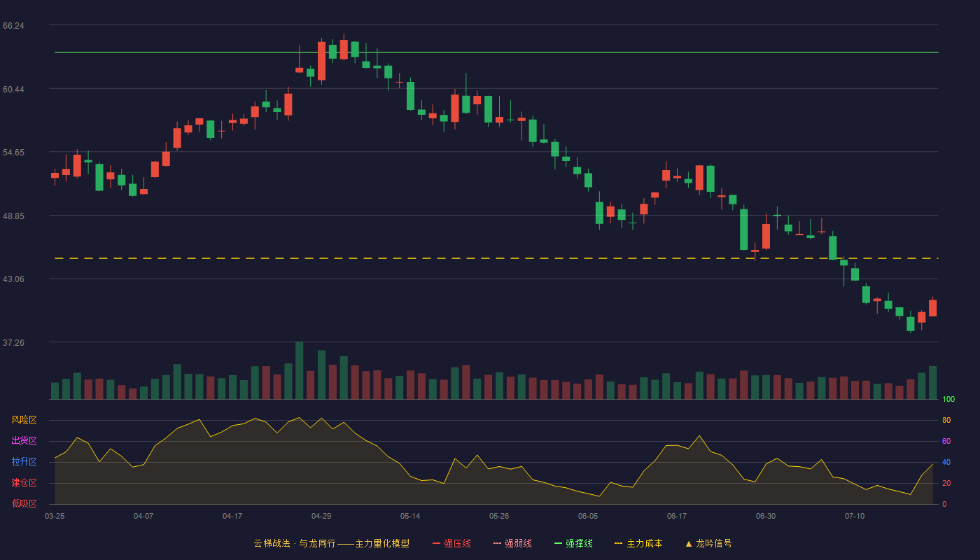Click the green horizontal support line
Viewport: 980px width, 560px height.
click(496, 52)
